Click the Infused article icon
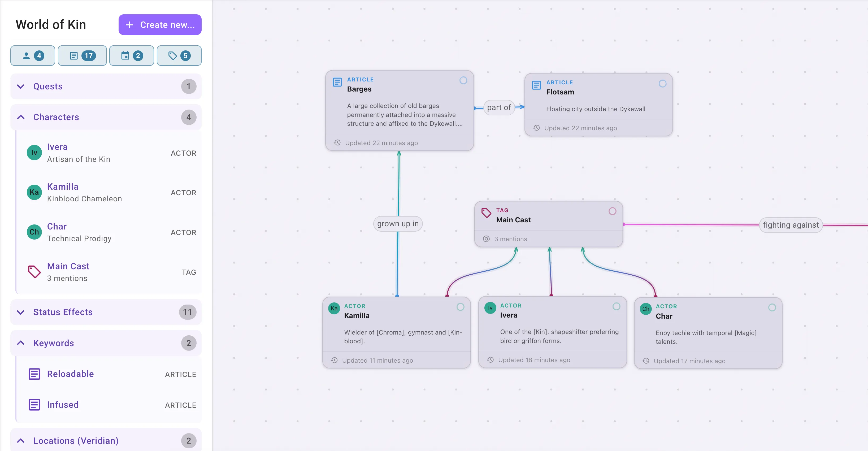This screenshot has width=868, height=451. (x=34, y=405)
